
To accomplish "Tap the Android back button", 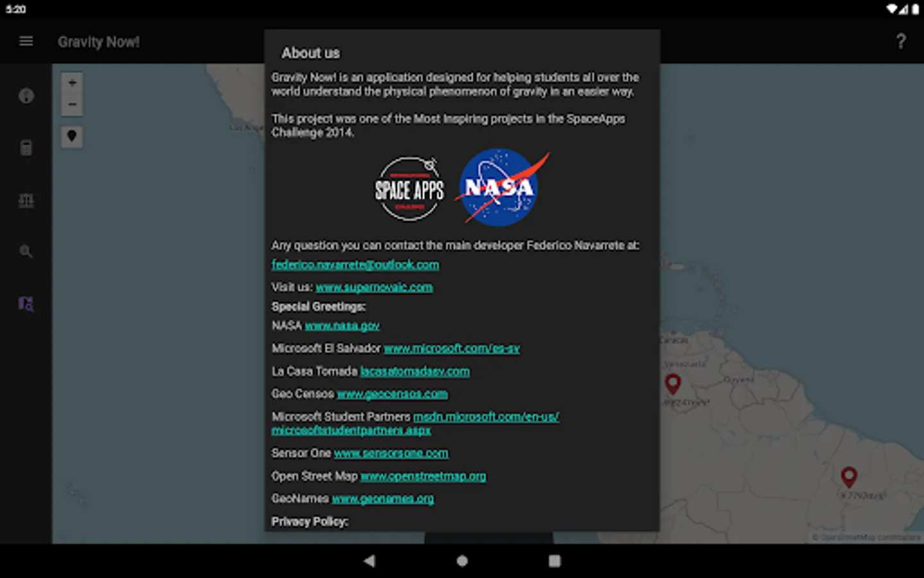I will pos(369,561).
